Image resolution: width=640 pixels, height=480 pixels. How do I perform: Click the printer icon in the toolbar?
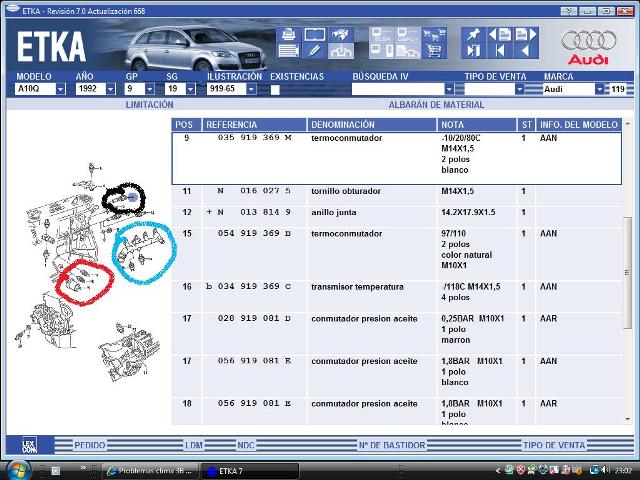point(289,35)
